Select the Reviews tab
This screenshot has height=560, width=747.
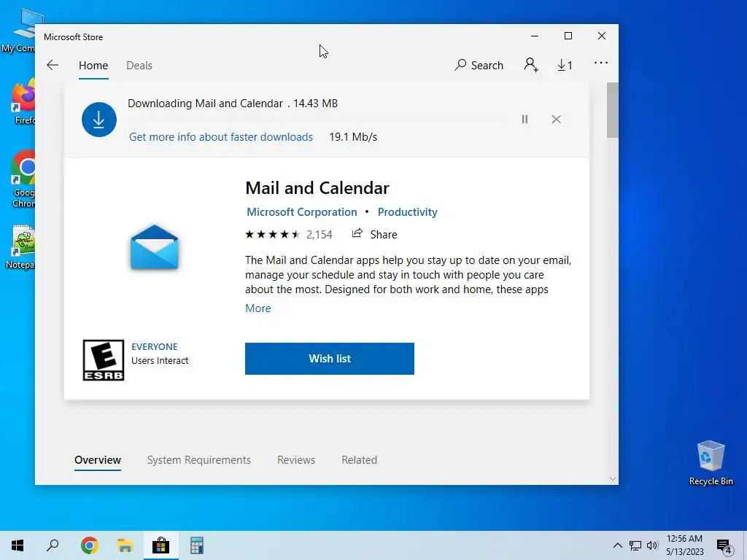click(296, 460)
